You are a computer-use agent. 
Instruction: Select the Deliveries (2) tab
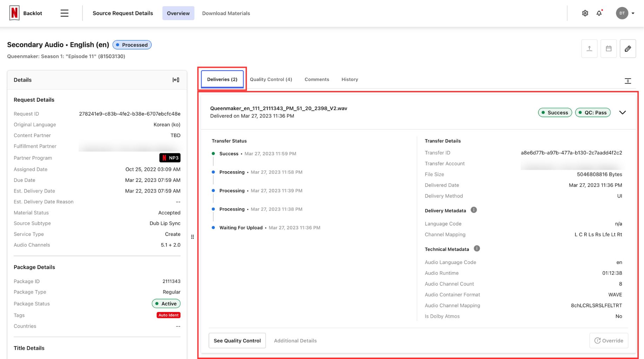click(222, 79)
